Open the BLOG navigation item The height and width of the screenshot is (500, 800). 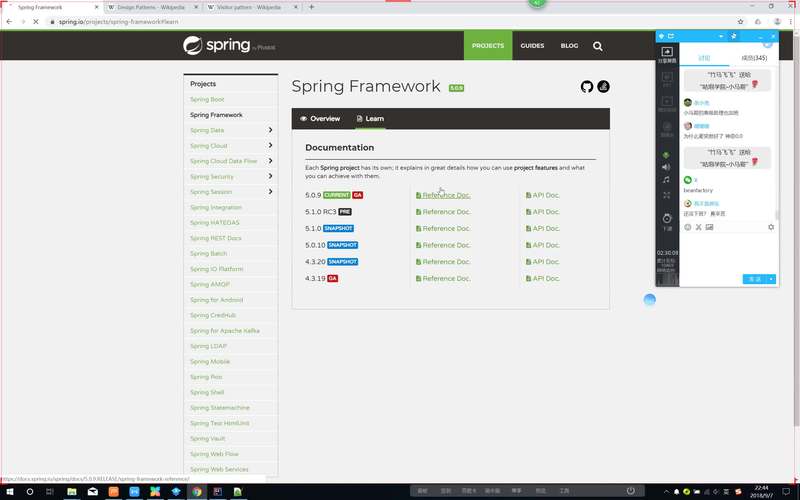tap(569, 45)
